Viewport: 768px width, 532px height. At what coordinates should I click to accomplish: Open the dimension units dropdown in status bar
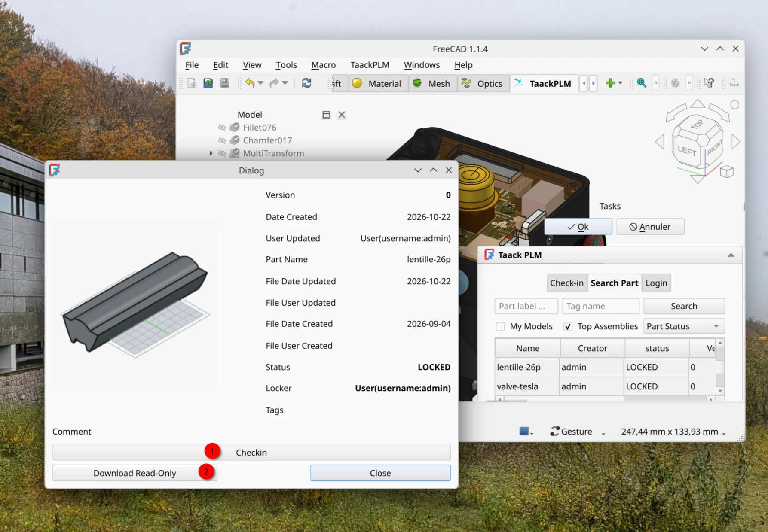(x=724, y=434)
